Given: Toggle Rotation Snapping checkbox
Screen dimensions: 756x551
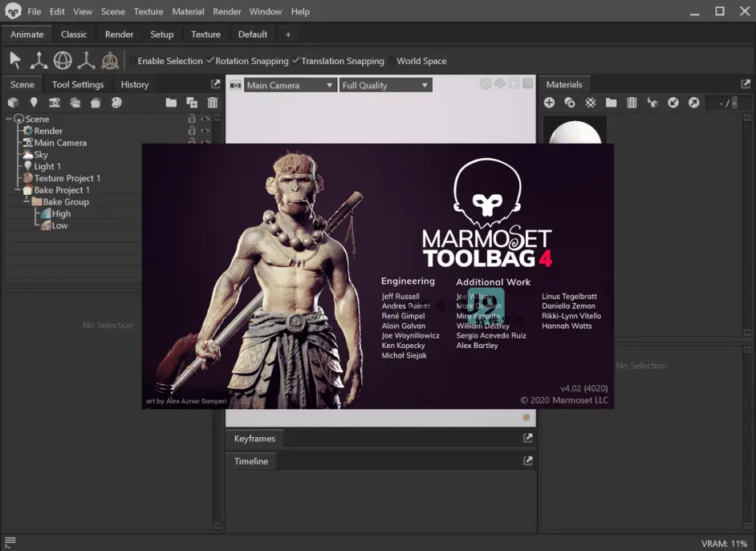Looking at the screenshot, I should [210, 61].
